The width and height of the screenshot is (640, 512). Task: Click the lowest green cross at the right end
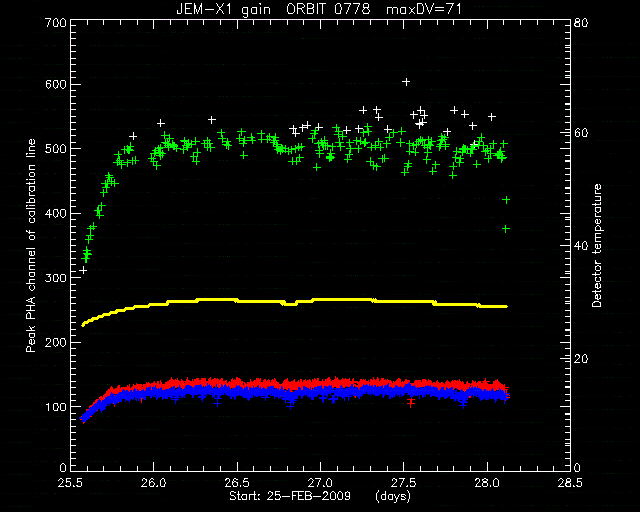506,229
